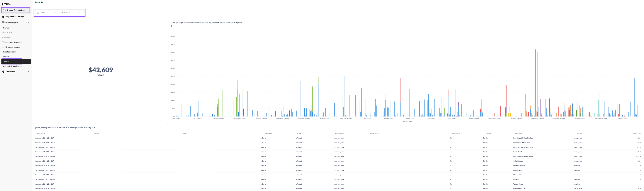Select the Refunds tab at top
Viewport: 644px width, 191px height.
39,2
